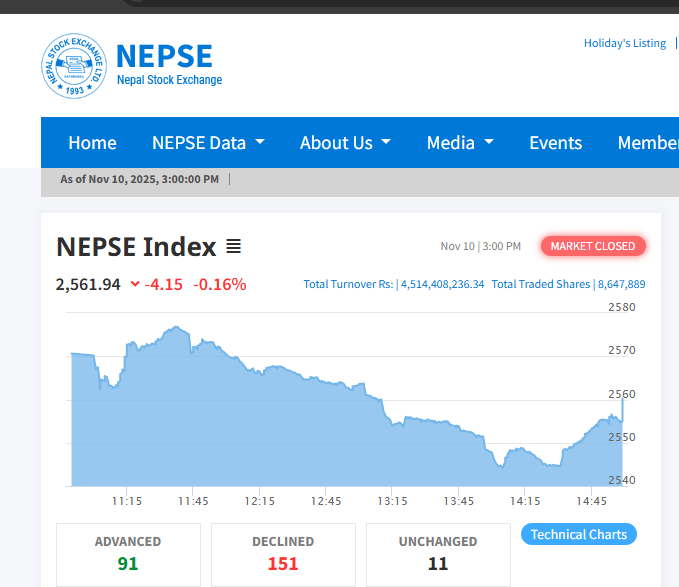Click the MARKET CLOSED status badge
The image size is (679, 587).
(593, 246)
